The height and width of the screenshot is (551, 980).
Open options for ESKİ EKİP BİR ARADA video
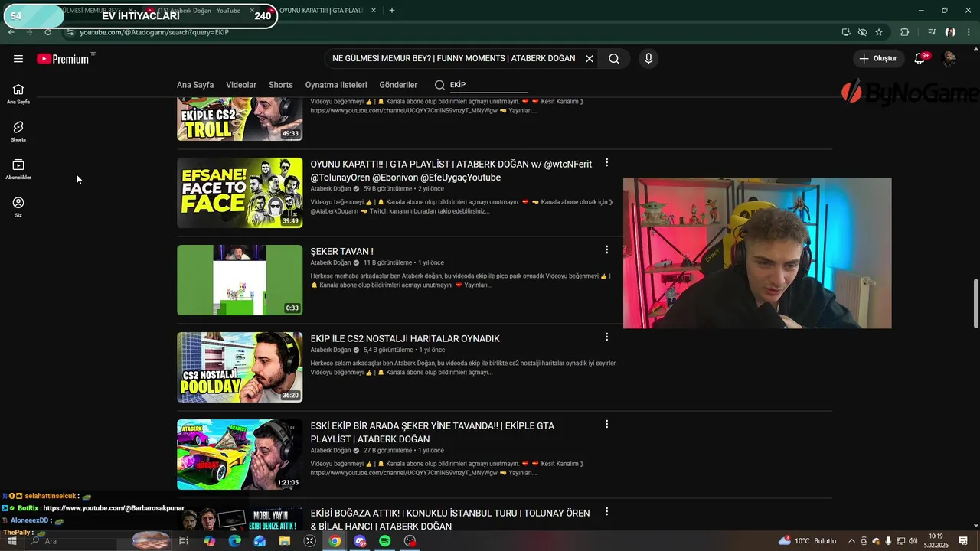tap(606, 424)
